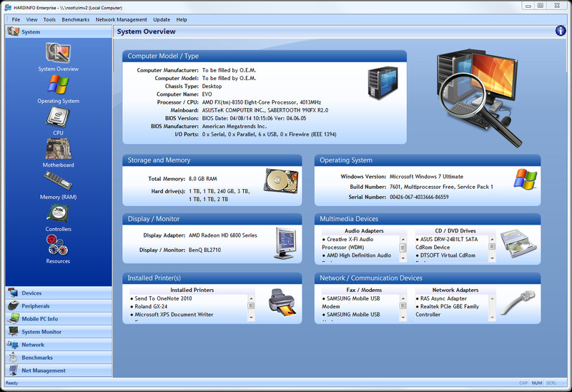Click the AMD Radeon HD 6800 Series value

pos(223,235)
